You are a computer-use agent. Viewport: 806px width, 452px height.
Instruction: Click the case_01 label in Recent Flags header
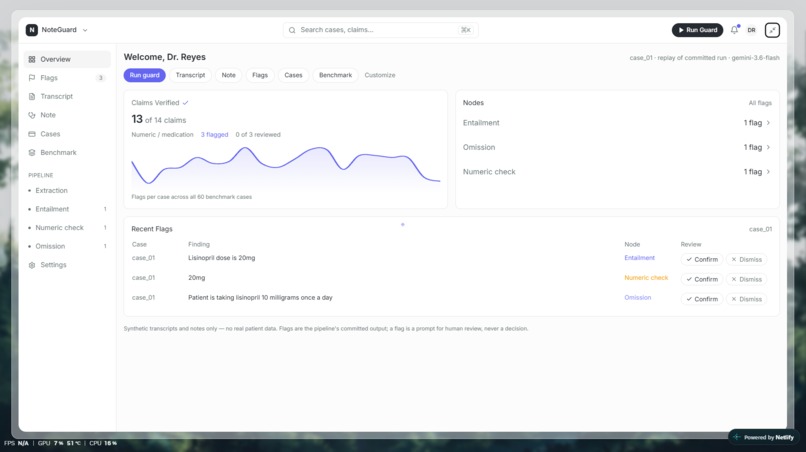[760, 229]
